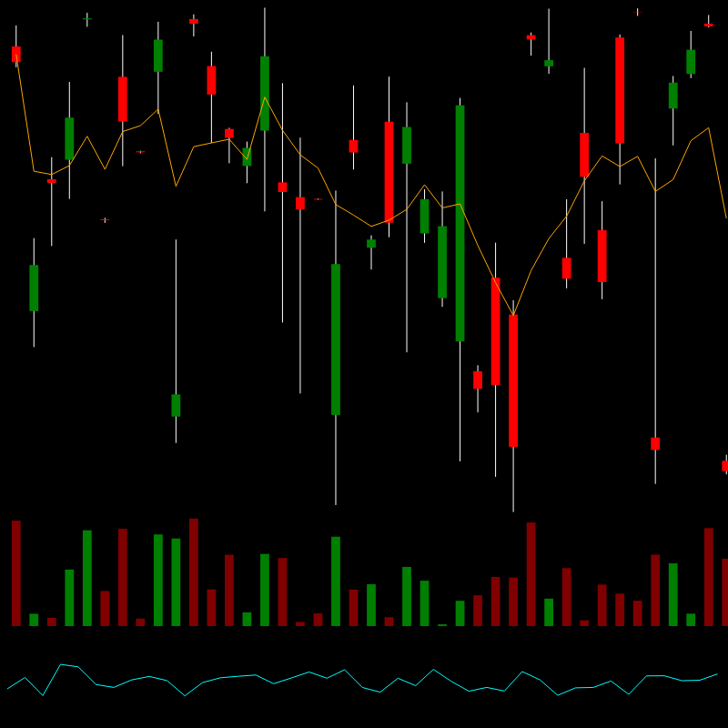728x728 pixels.
Task: Select the second-tallest green candle body
Action: click(336, 339)
